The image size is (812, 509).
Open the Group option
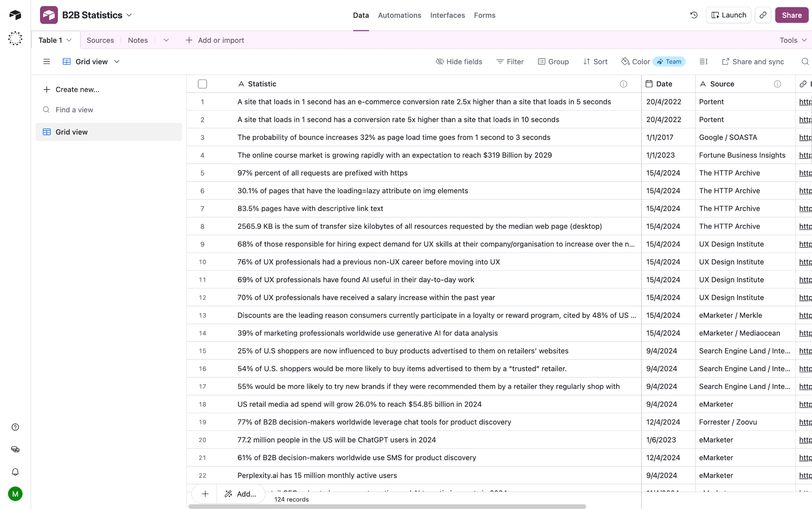553,61
